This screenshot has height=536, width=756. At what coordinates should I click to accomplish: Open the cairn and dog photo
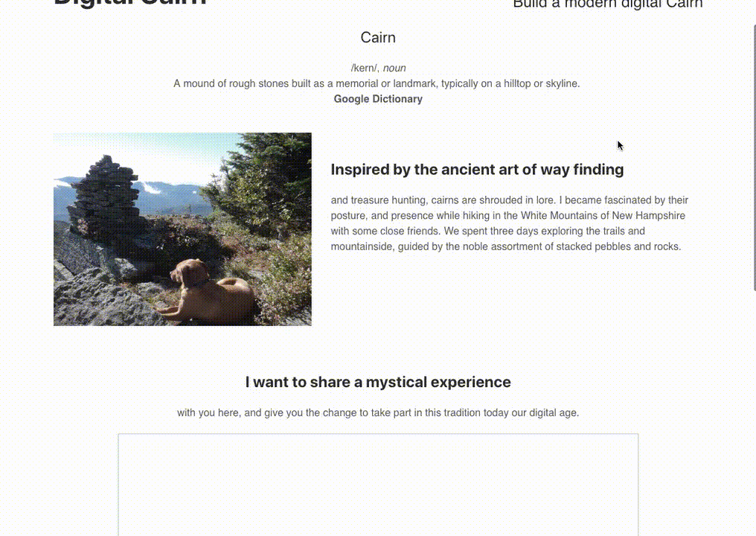[x=182, y=229]
